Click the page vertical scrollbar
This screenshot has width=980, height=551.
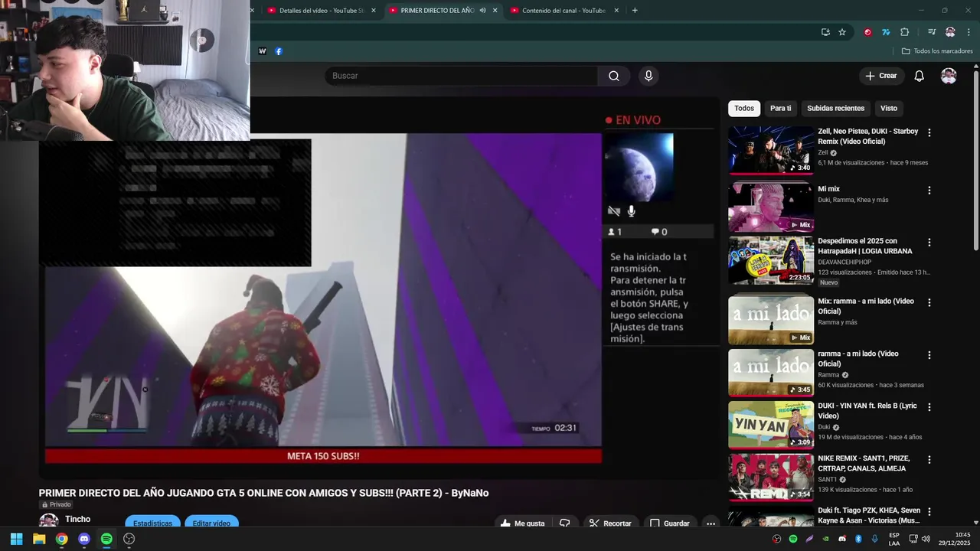tap(975, 161)
